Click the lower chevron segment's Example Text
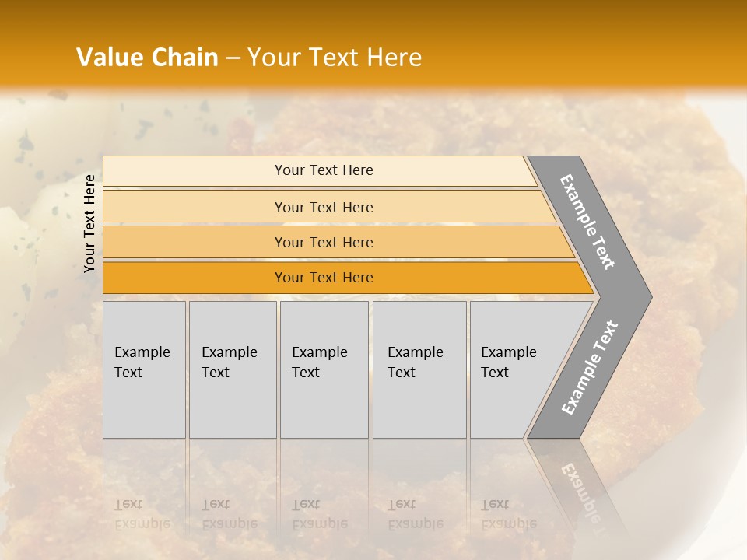The width and height of the screenshot is (747, 560). coord(590,368)
